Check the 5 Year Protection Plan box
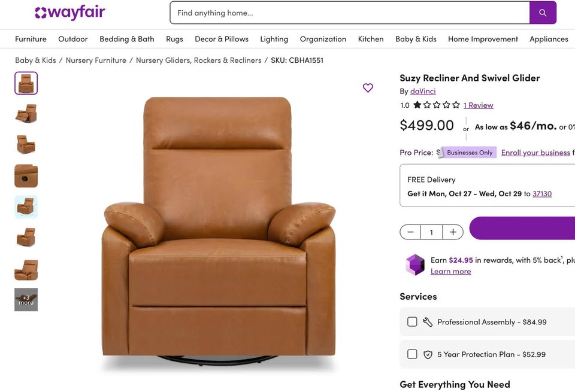Viewport: 575px width, 392px height. pyautogui.click(x=412, y=354)
